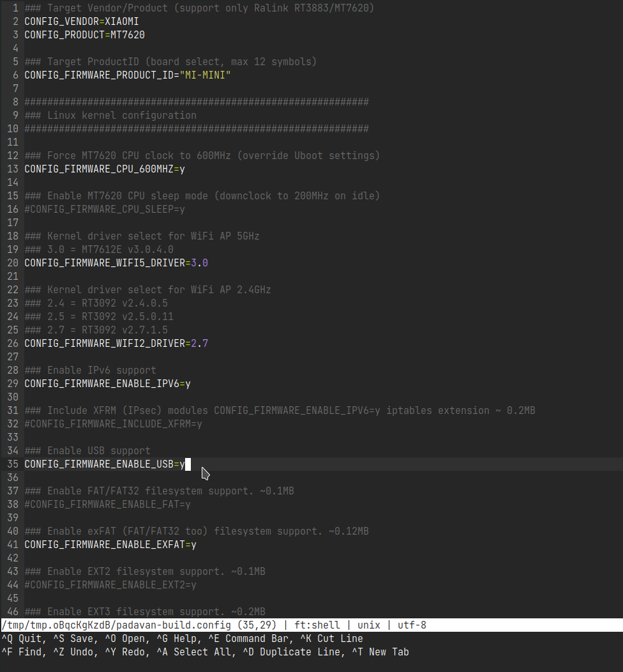
Task: Click line number 1 in the gutter
Action: (x=16, y=8)
